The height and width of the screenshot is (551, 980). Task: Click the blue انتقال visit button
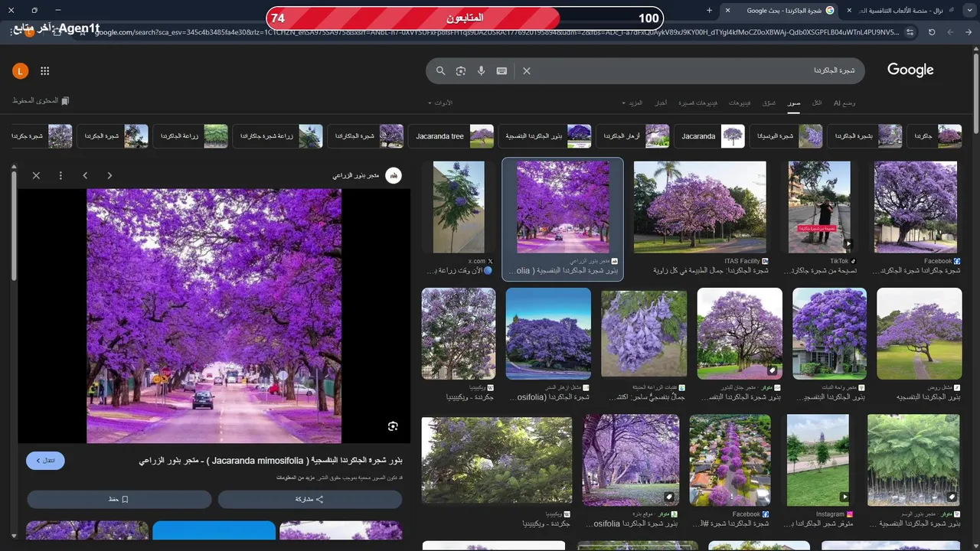tap(45, 461)
